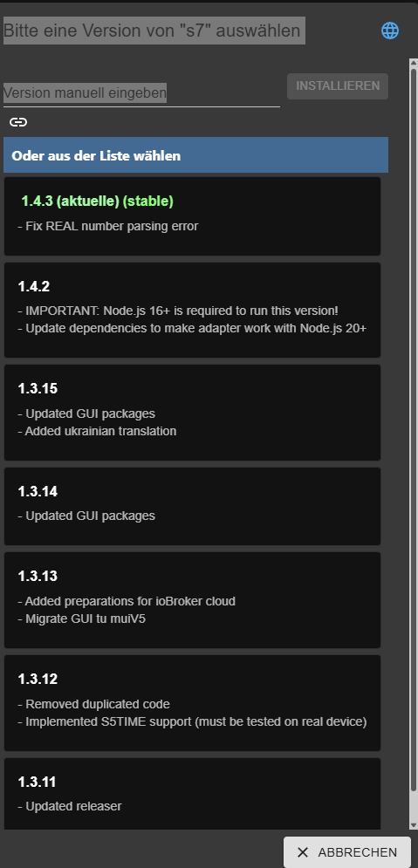Select version 1.3.15 entry

(192, 413)
